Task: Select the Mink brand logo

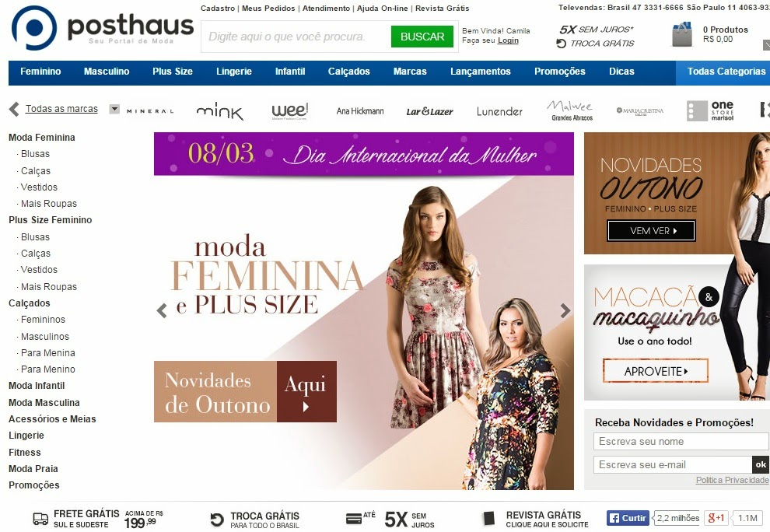Action: (x=219, y=111)
